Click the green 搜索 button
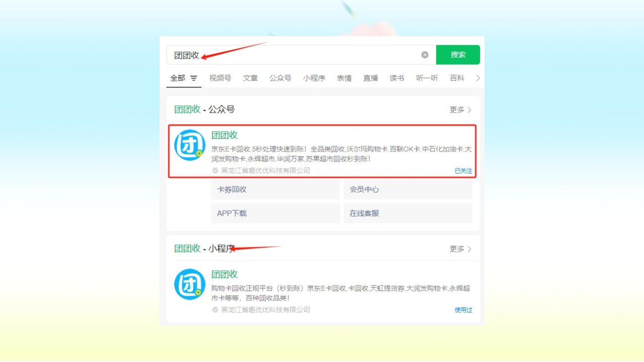Image resolution: width=644 pixels, height=362 pixels. pyautogui.click(x=458, y=55)
